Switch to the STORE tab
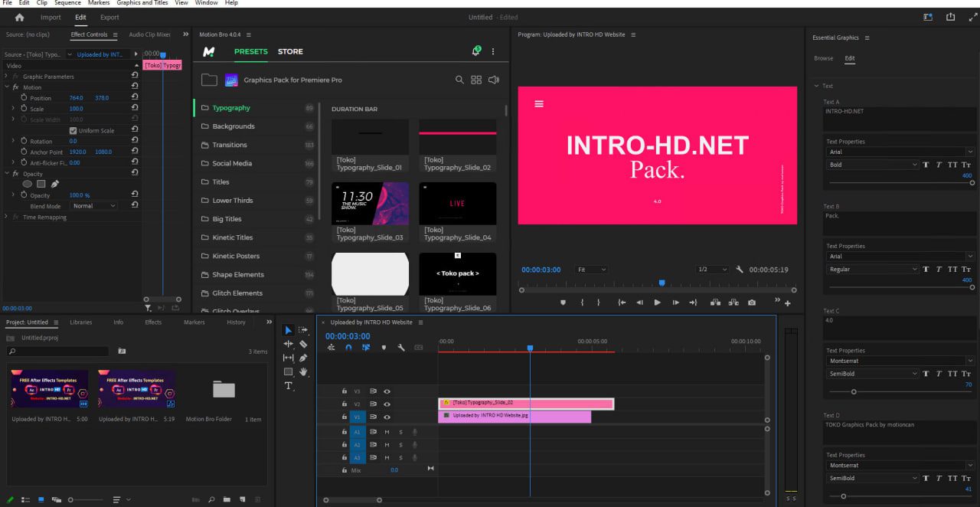The height and width of the screenshot is (507, 980). [290, 51]
